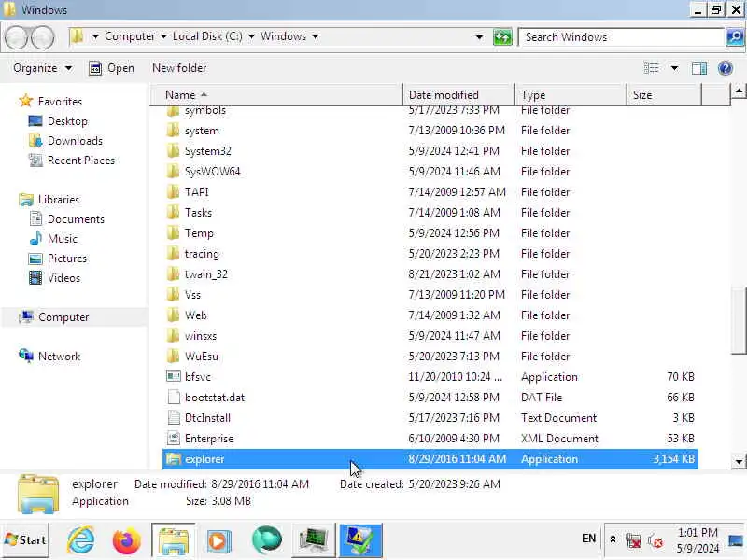Open Windows Media Player from taskbar

pyautogui.click(x=218, y=540)
